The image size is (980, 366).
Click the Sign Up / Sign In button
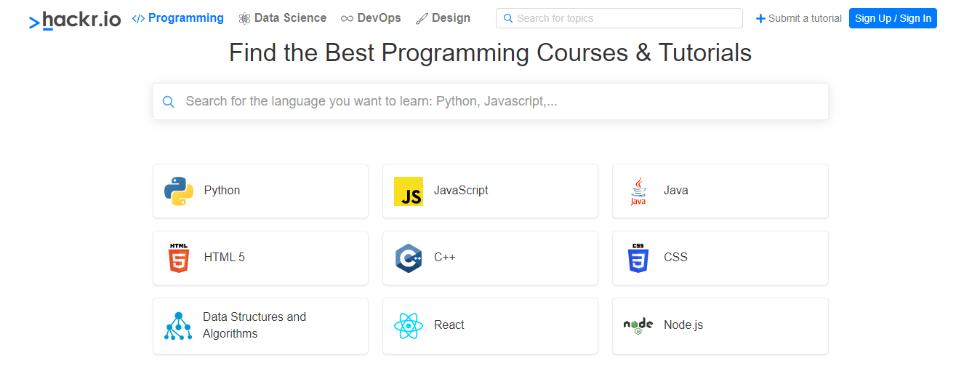[x=893, y=18]
